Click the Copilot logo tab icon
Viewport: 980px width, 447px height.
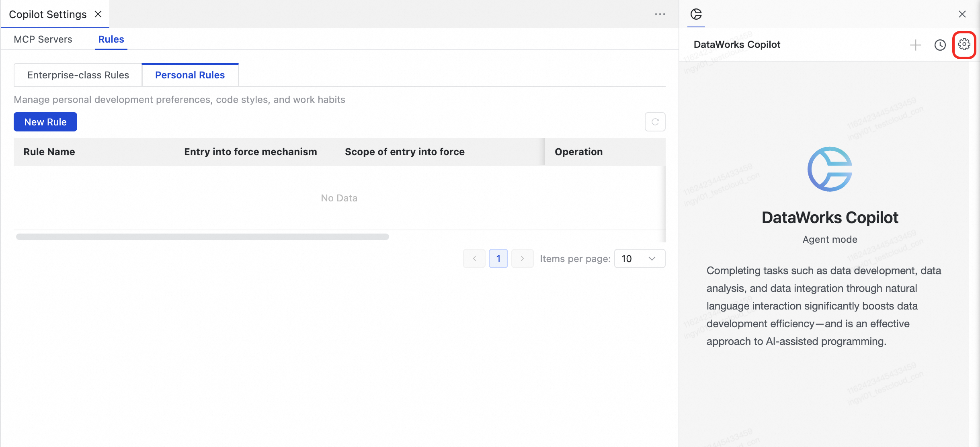click(x=696, y=14)
